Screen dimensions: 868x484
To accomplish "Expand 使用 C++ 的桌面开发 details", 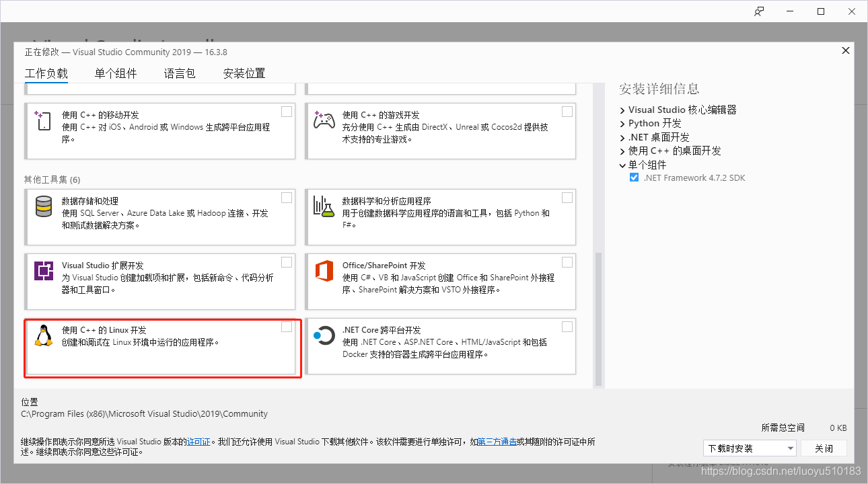I will point(622,151).
